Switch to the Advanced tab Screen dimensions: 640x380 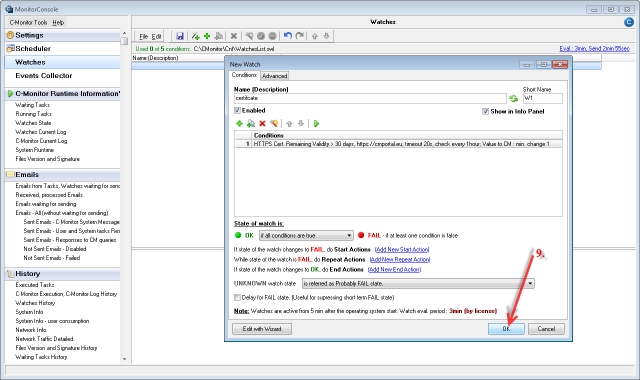[x=274, y=76]
